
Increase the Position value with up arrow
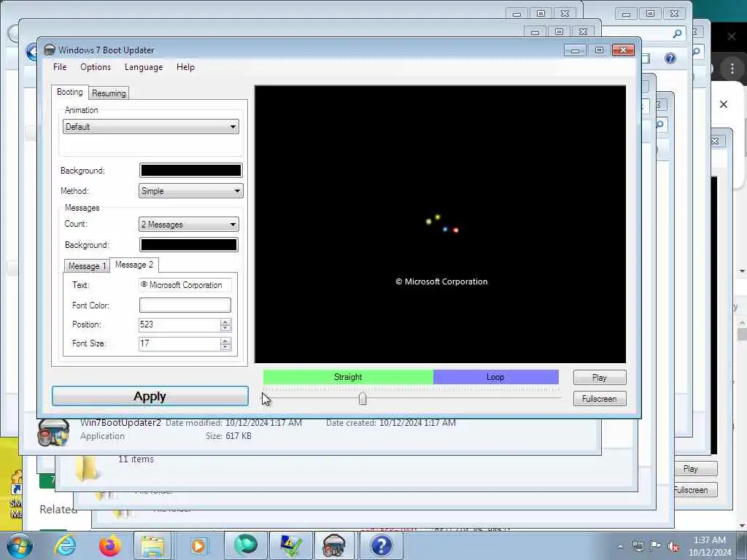pos(225,322)
